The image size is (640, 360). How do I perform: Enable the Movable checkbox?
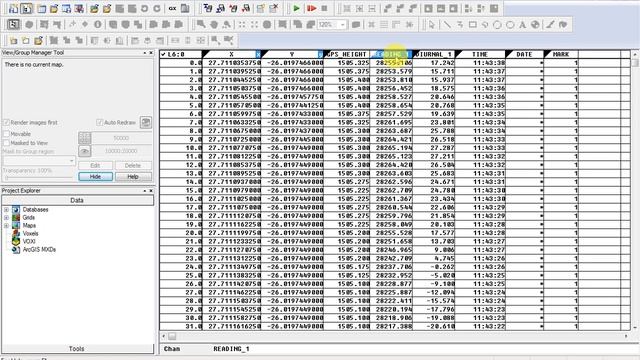point(6,134)
